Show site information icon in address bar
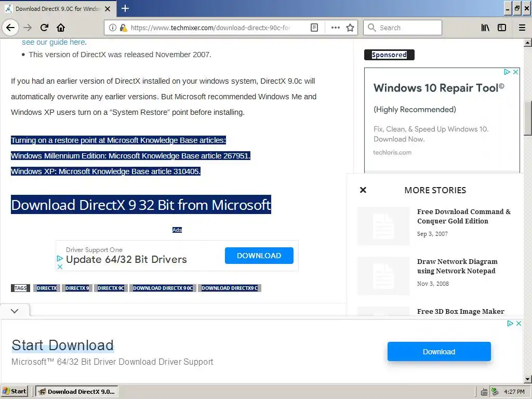 click(x=113, y=28)
